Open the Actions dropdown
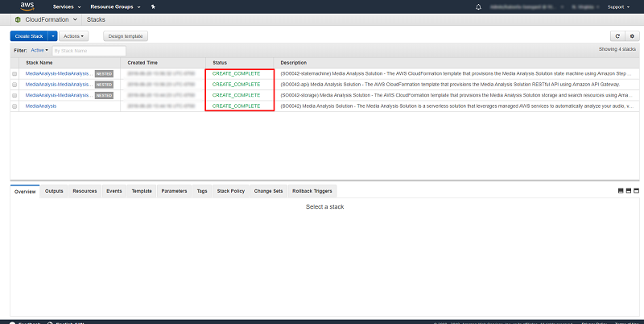Screen dimensions: 644x324 coord(73,36)
